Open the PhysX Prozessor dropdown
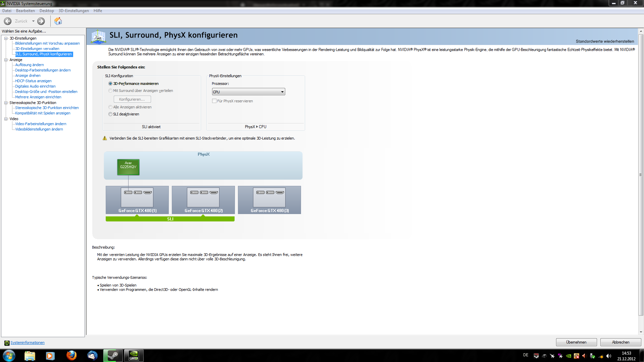 (x=248, y=92)
